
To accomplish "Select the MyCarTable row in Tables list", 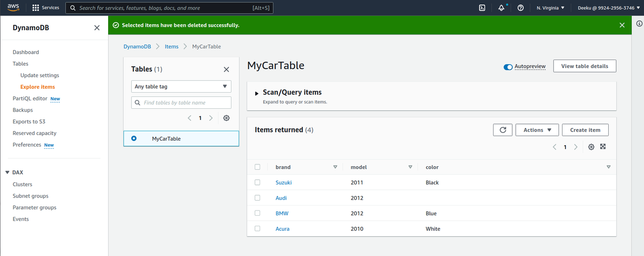I will pyautogui.click(x=181, y=139).
